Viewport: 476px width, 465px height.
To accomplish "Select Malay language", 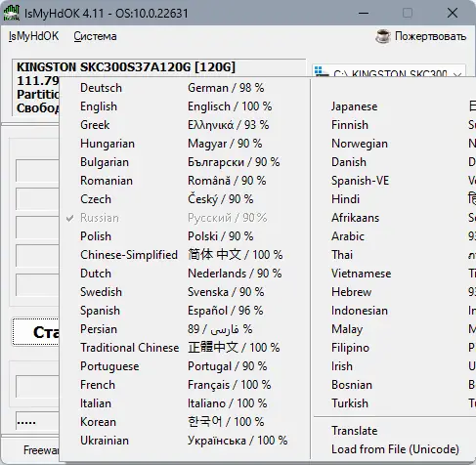I will tap(394, 329).
